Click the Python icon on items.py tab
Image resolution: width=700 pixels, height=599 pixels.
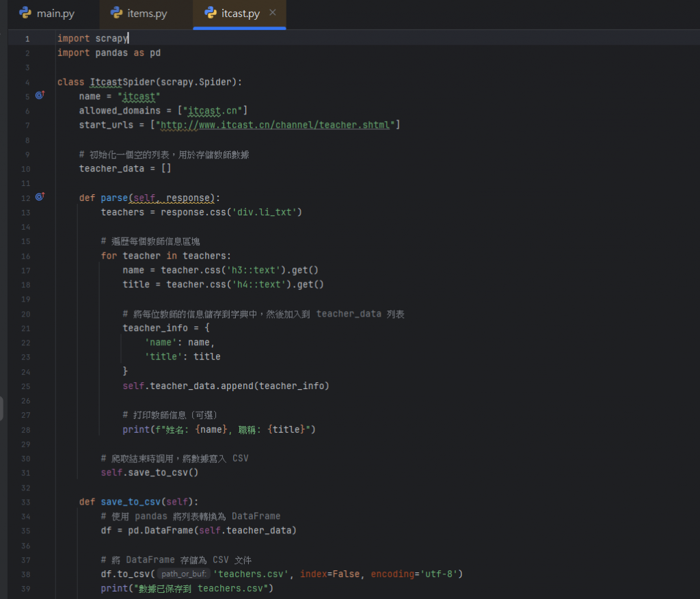coord(116,13)
